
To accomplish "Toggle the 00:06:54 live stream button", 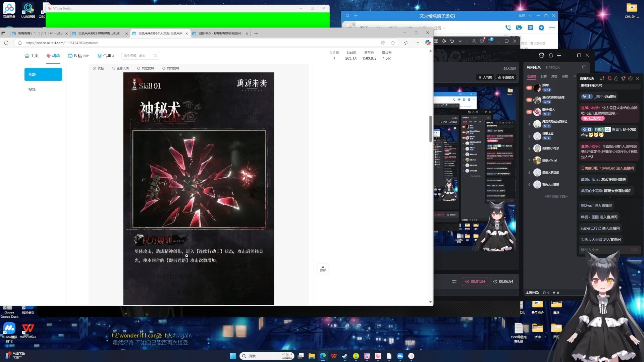I will coord(503,282).
